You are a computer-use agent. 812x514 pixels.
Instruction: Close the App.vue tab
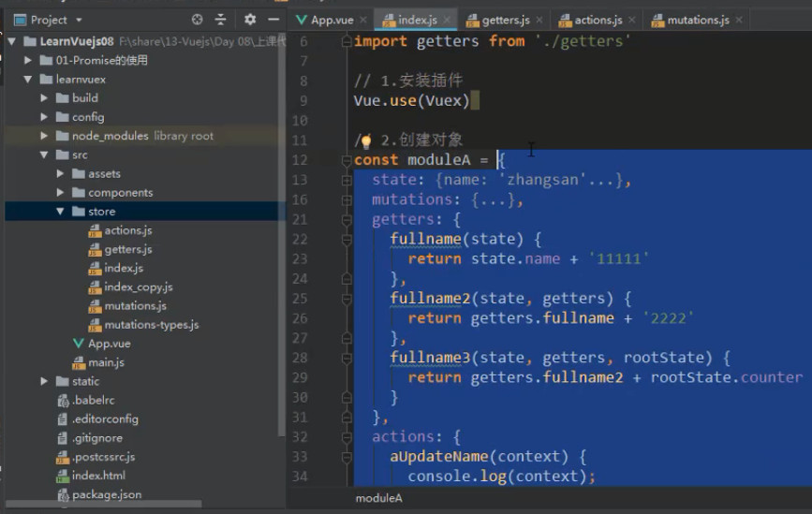click(363, 21)
